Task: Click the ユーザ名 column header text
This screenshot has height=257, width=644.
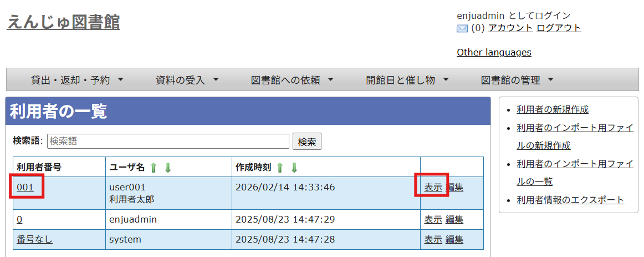Action: [127, 168]
